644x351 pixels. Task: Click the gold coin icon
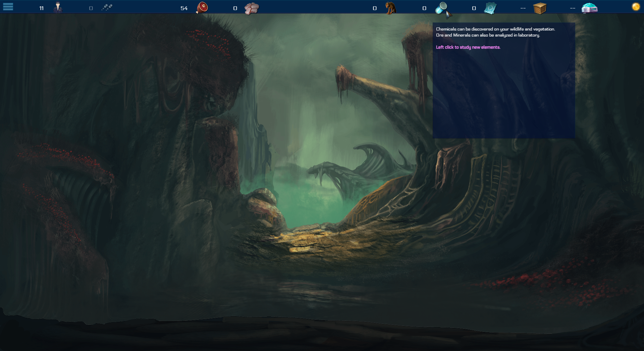click(636, 7)
